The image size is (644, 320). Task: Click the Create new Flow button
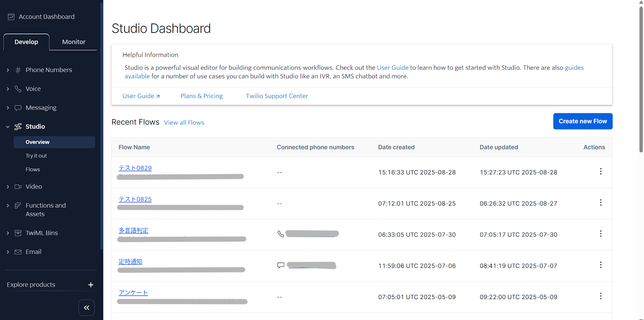[x=582, y=121]
